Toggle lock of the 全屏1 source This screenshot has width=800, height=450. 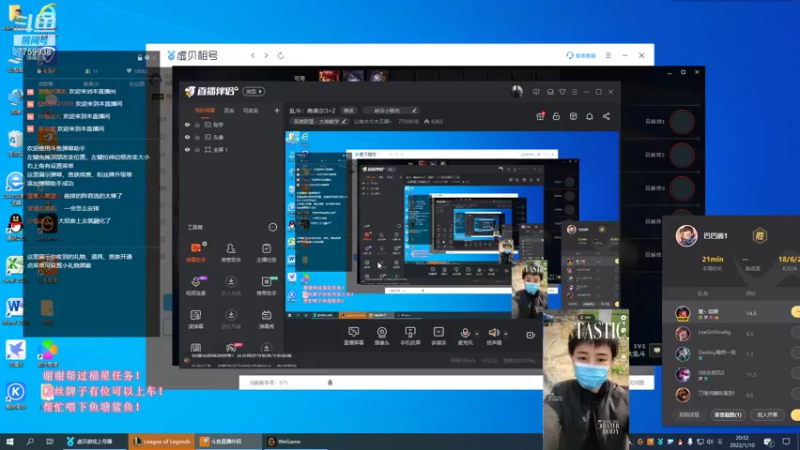point(197,149)
